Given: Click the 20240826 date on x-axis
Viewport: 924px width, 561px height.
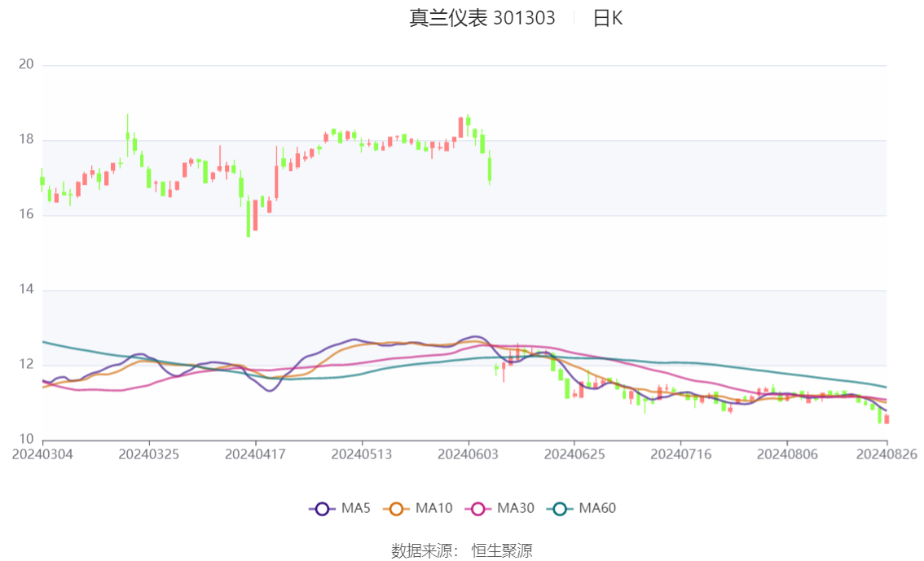Looking at the screenshot, I should [x=887, y=454].
